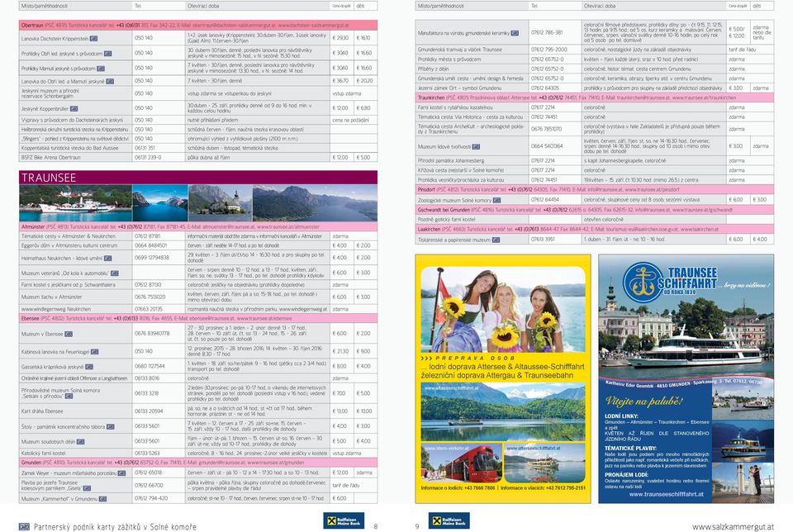Screen dimensions: 793x532
Task: Click 'TÉMATICKÉ PLAVBY' heading in blue ad
Action: click(x=630, y=448)
